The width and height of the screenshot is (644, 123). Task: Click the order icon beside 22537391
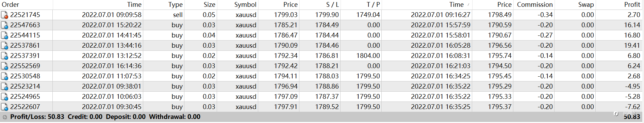pyautogui.click(x=4, y=56)
